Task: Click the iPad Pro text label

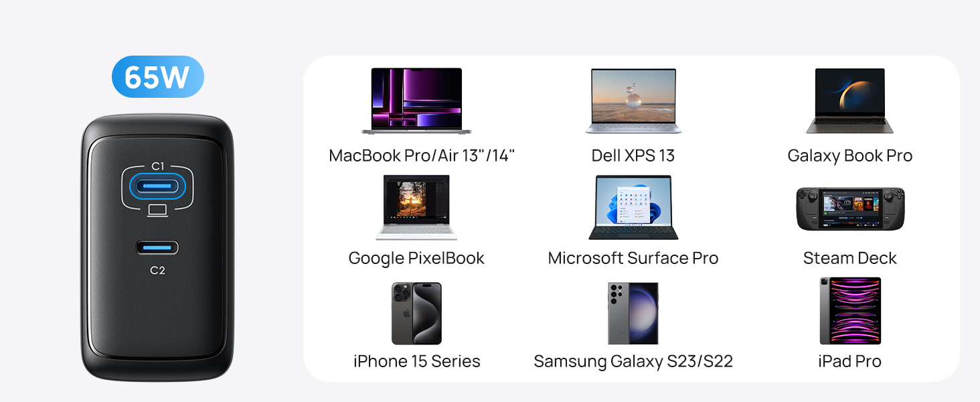Action: 850,362
